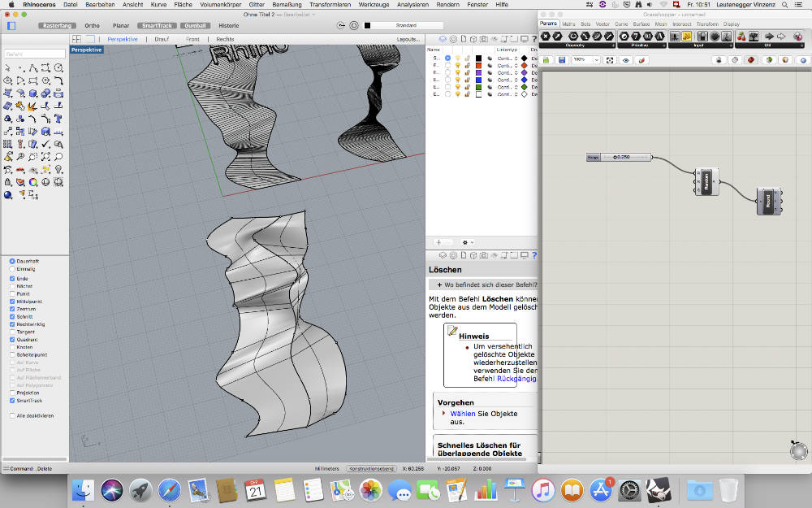Screen dimensions: 812x508
Task: Follow the Wählen link in help
Action: point(463,414)
